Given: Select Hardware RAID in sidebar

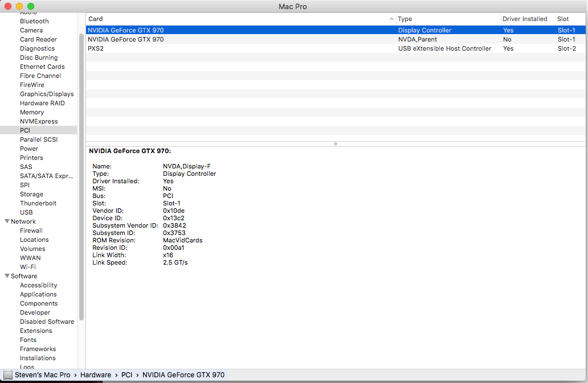Looking at the screenshot, I should (42, 103).
